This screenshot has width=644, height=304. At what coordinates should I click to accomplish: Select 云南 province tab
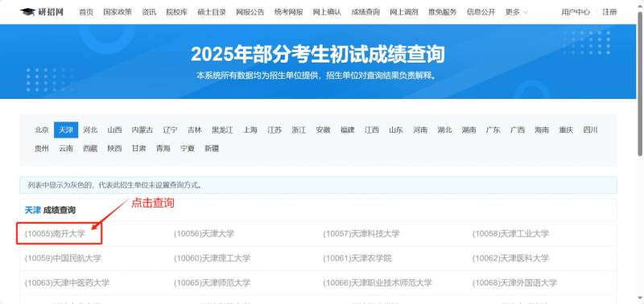66,149
